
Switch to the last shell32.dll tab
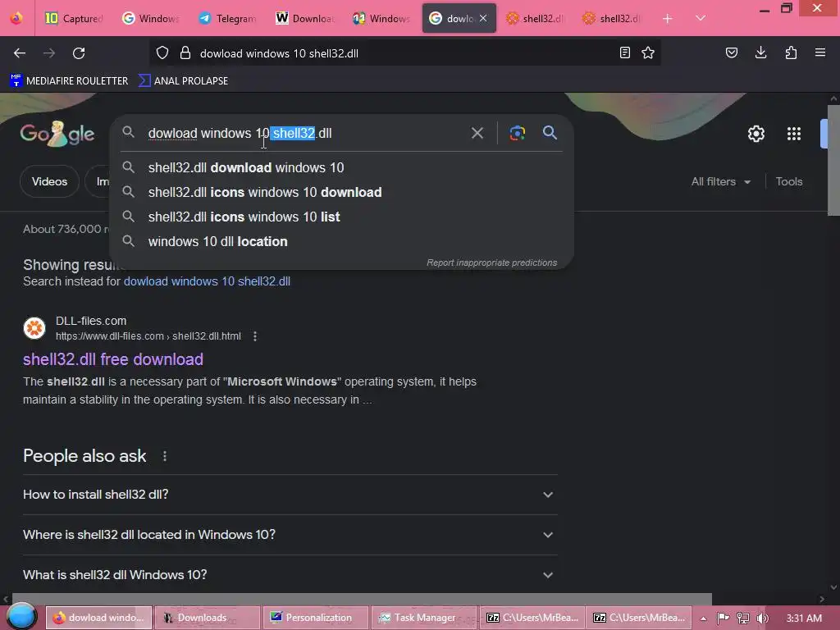click(612, 18)
